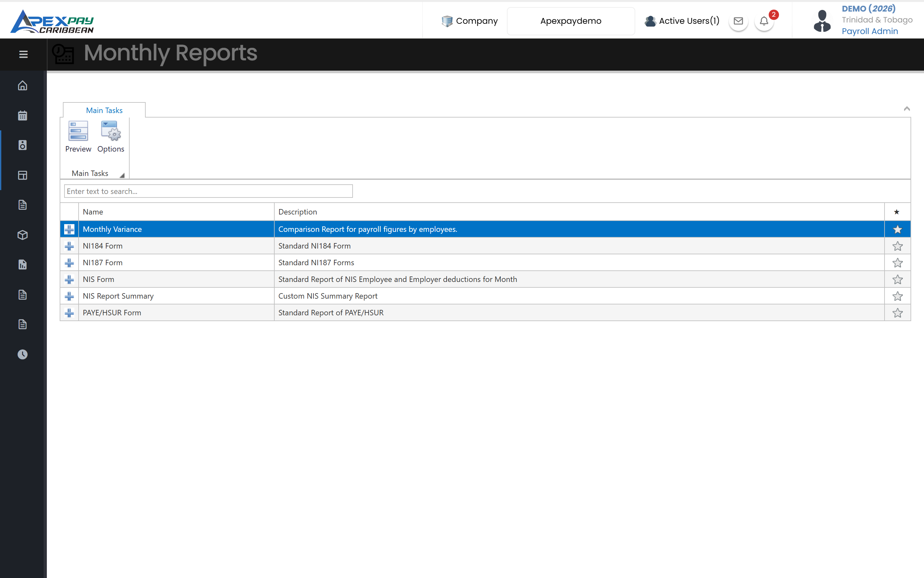Open the clock history sidebar icon
This screenshot has height=578, width=924.
click(x=22, y=355)
